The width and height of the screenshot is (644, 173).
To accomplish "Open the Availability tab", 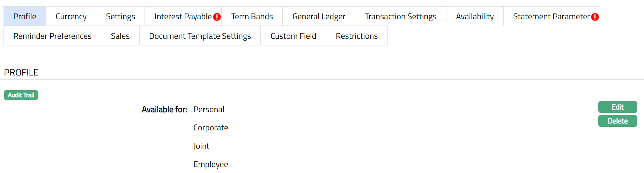I will point(475,16).
